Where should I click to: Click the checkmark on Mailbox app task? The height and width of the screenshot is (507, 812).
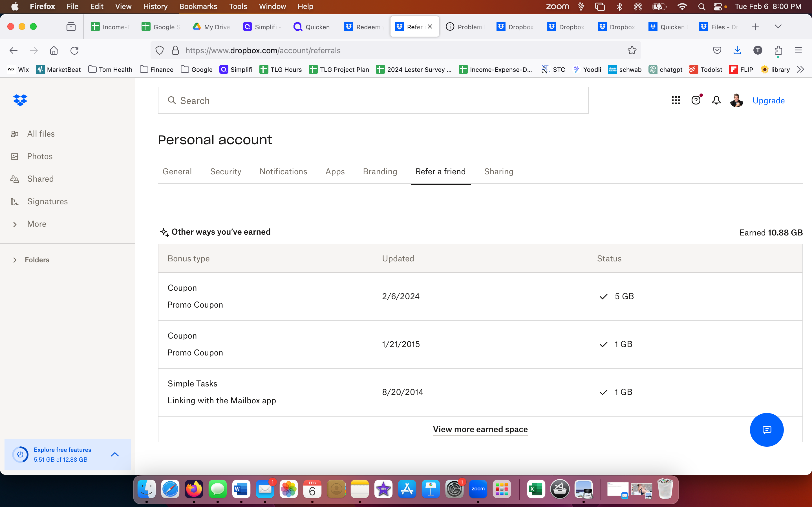[x=603, y=392]
